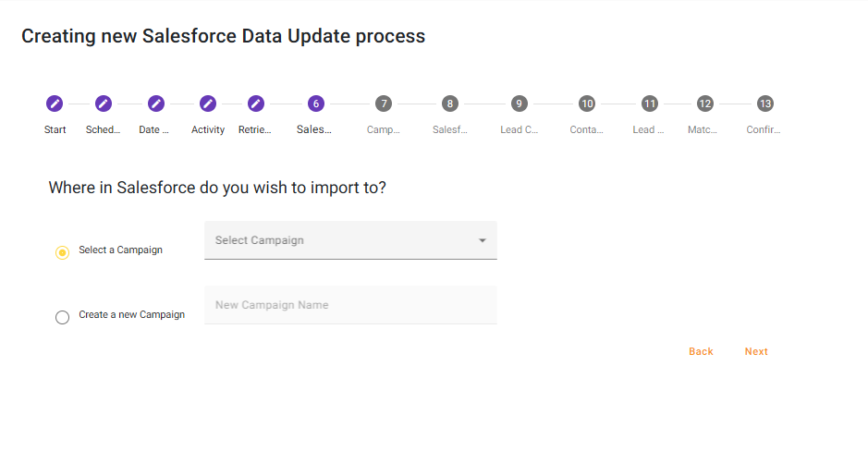Open step 10 Contact circle
The height and width of the screenshot is (451, 868).
coord(587,104)
